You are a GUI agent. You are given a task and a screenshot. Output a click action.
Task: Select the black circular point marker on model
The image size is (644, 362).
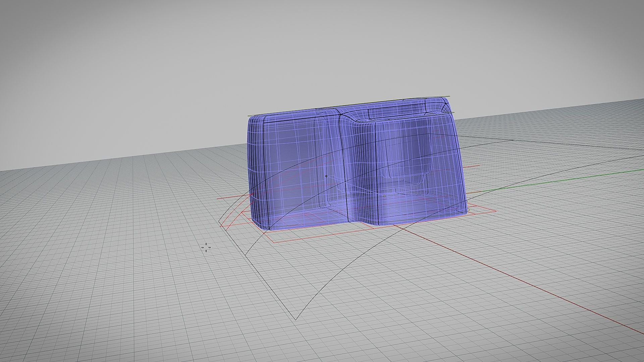click(326, 176)
